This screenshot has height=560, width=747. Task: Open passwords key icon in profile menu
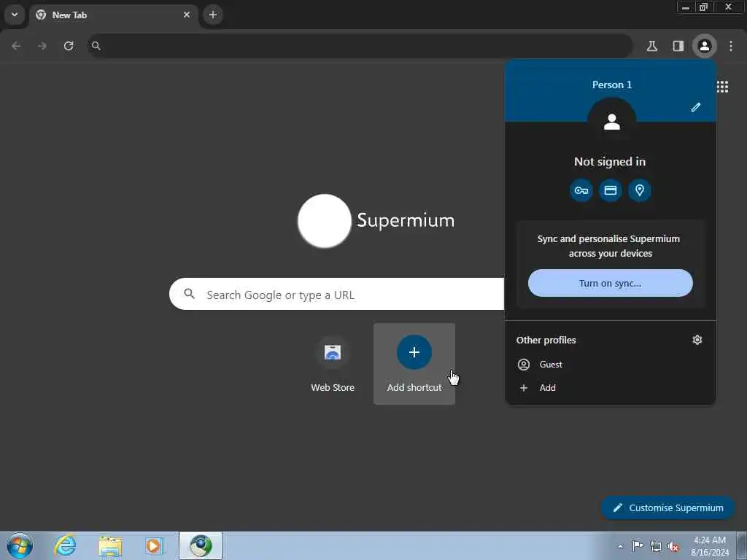(581, 190)
